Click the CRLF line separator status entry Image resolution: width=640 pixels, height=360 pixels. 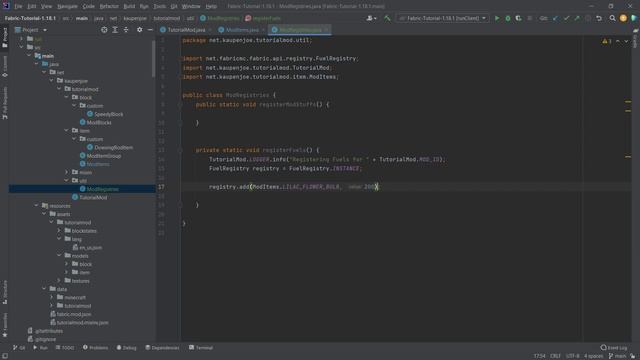click(x=555, y=356)
